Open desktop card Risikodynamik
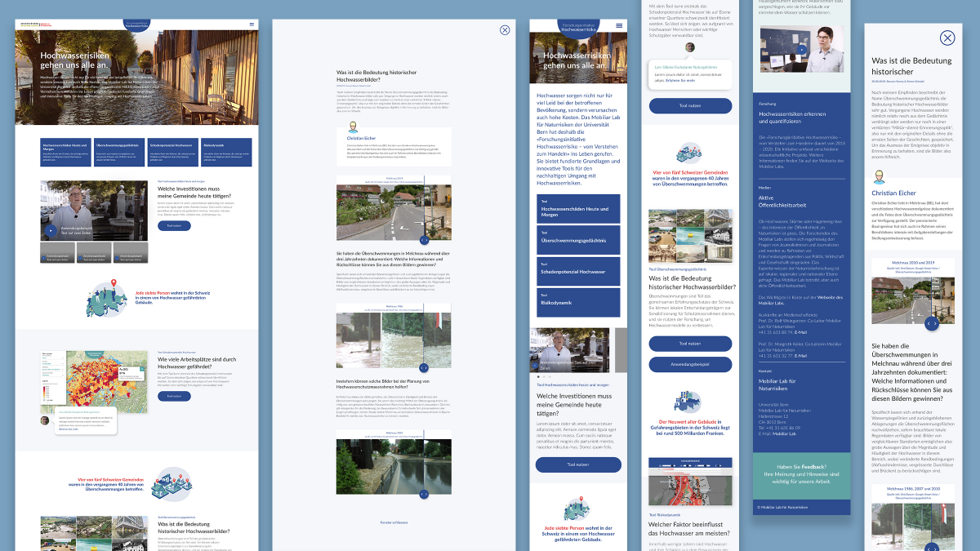 [228, 154]
